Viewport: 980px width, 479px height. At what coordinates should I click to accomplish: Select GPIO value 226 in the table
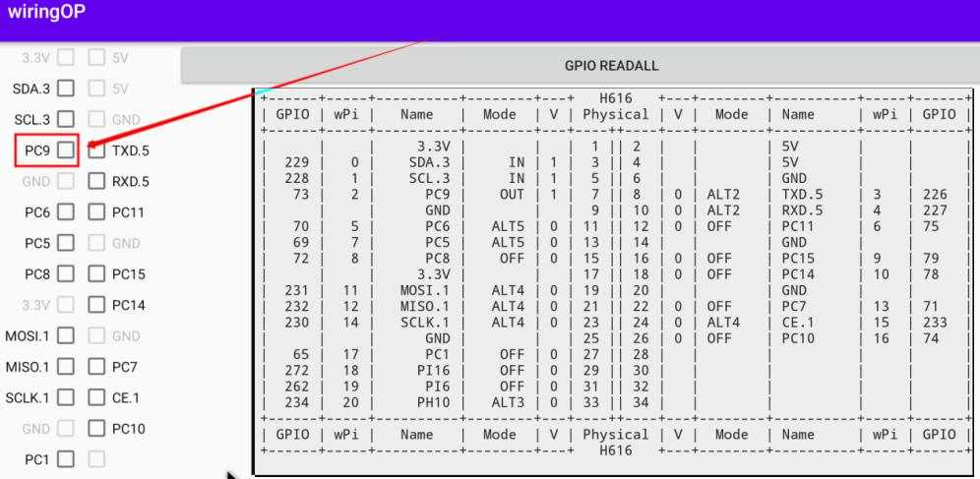point(935,195)
